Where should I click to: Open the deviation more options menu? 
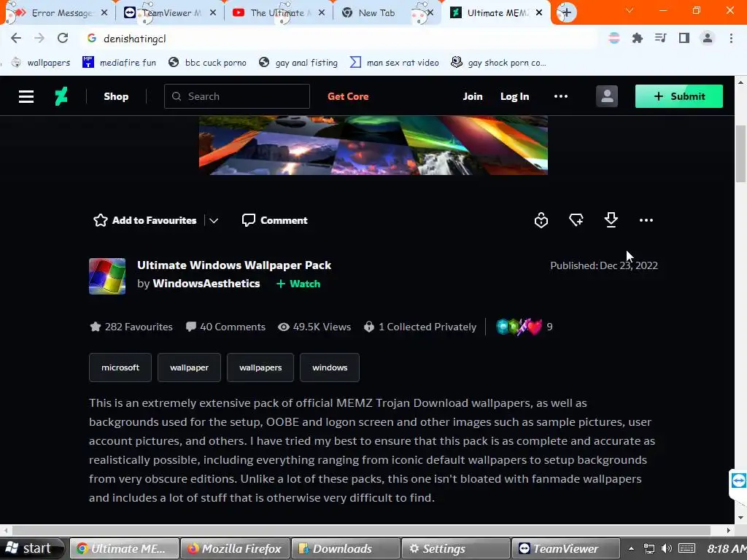pos(646,220)
